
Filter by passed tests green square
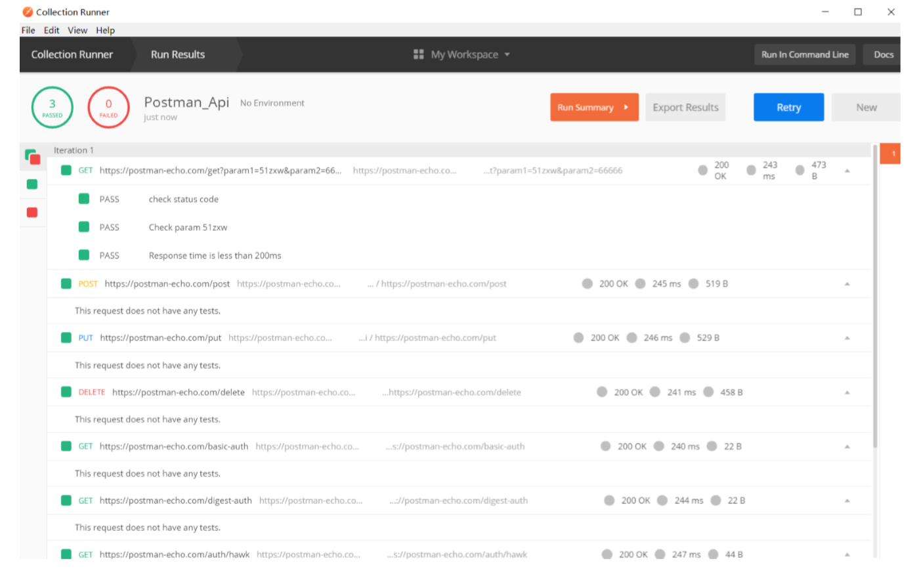point(32,184)
